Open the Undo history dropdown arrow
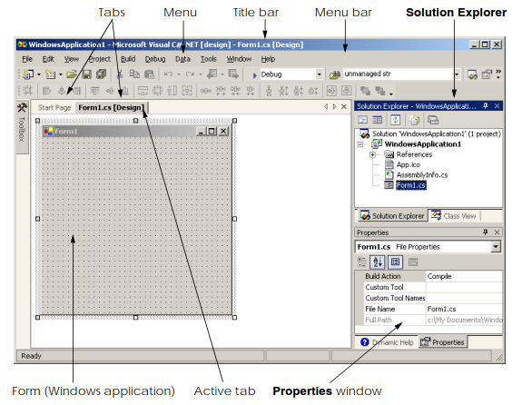 pyautogui.click(x=179, y=74)
